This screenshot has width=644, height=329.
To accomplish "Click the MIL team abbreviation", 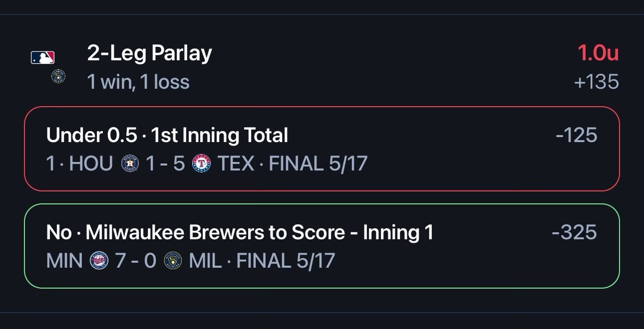I will click(x=205, y=261).
